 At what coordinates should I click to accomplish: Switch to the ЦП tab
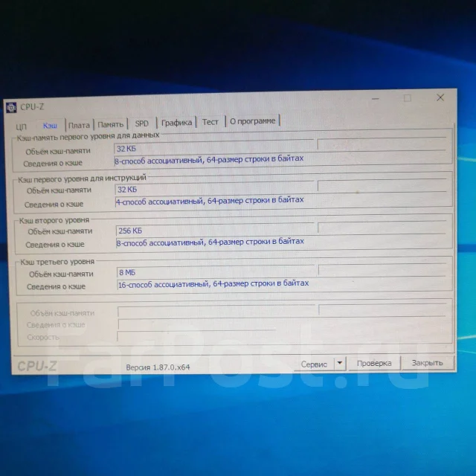coord(22,126)
